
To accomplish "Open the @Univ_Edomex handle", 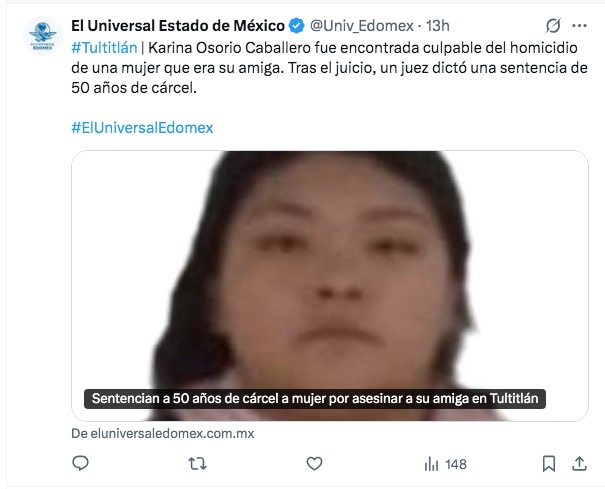I will click(x=362, y=26).
